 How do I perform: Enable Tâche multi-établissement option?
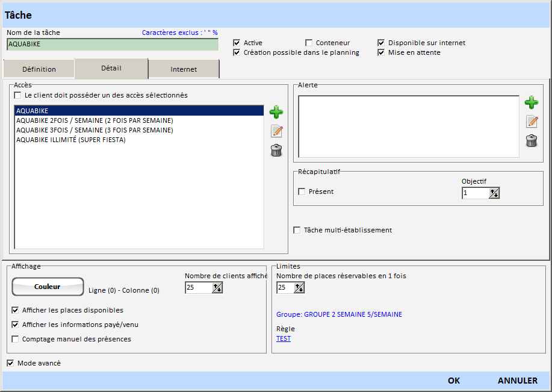tap(297, 230)
